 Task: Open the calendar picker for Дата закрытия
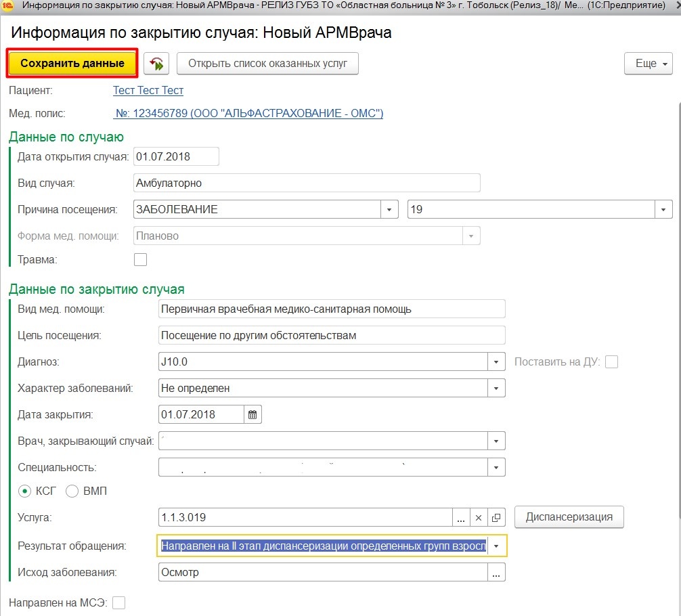pyautogui.click(x=253, y=414)
